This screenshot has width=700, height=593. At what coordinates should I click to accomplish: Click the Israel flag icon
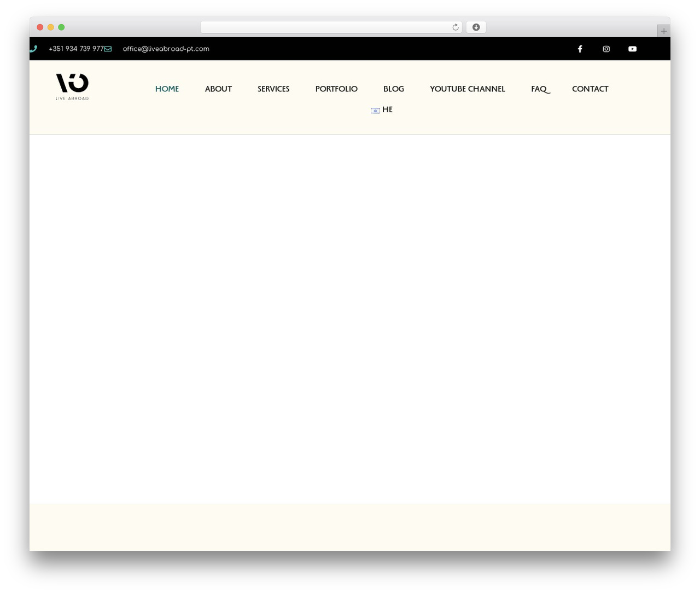pos(375,111)
